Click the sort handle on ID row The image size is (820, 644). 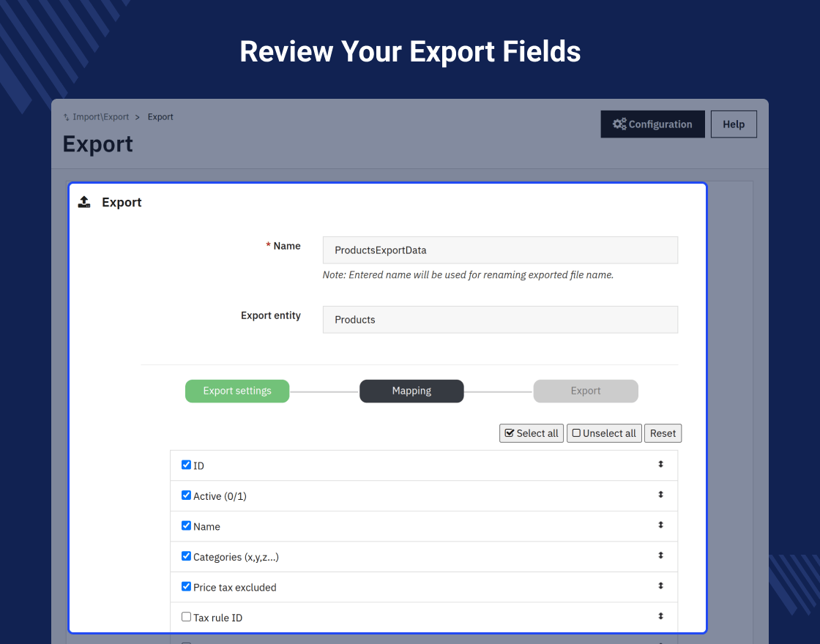pyautogui.click(x=660, y=464)
